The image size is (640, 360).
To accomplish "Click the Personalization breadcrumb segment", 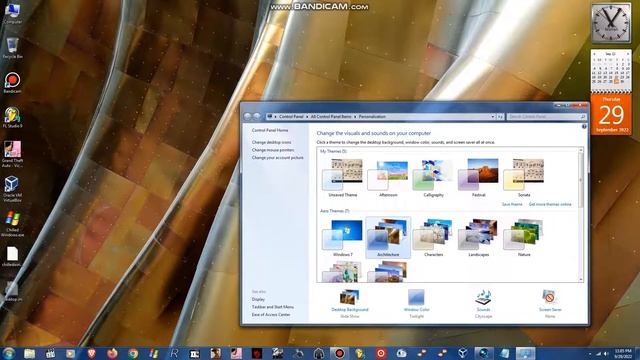I will point(372,117).
